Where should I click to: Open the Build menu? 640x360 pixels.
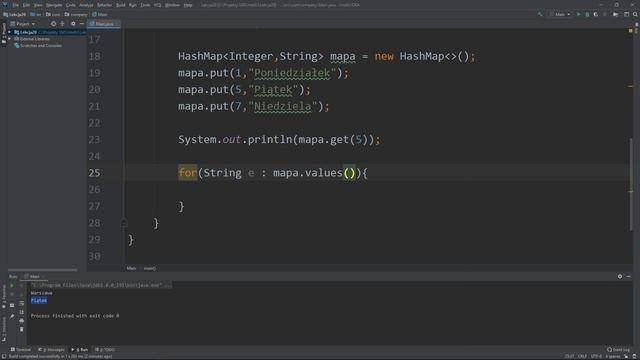point(121,5)
